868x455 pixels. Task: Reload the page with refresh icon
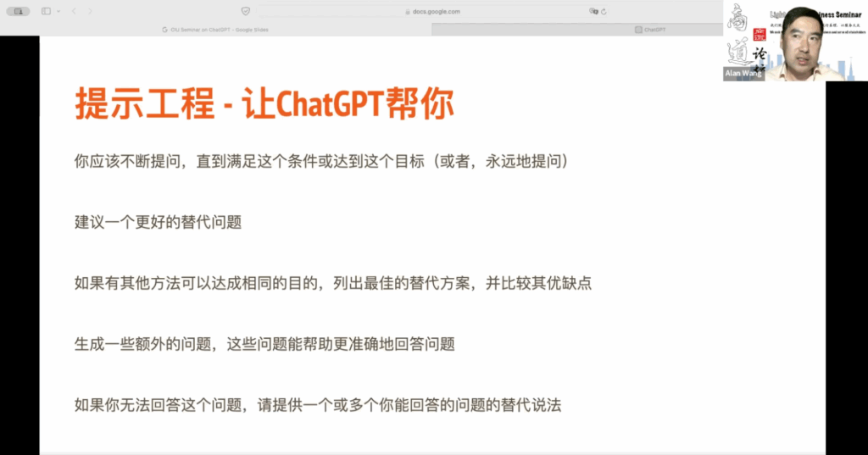click(x=604, y=11)
